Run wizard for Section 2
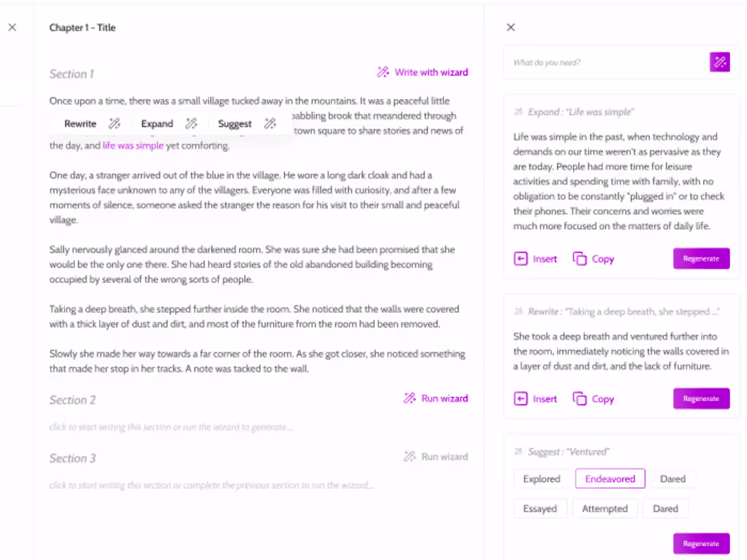 (x=436, y=398)
